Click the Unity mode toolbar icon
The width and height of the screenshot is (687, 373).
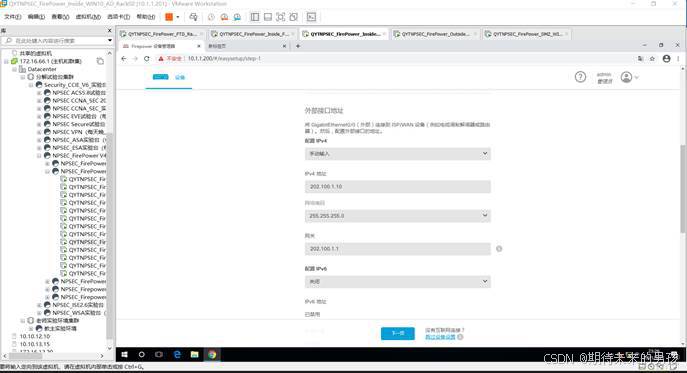click(294, 17)
